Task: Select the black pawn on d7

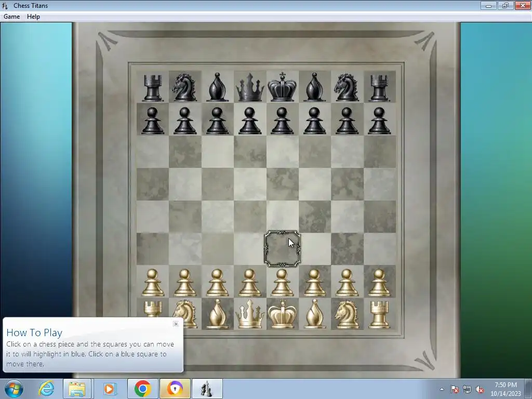Action: (x=250, y=121)
